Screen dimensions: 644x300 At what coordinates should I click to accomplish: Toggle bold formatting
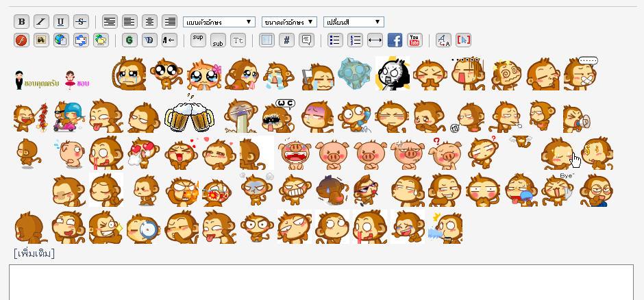tap(22, 22)
